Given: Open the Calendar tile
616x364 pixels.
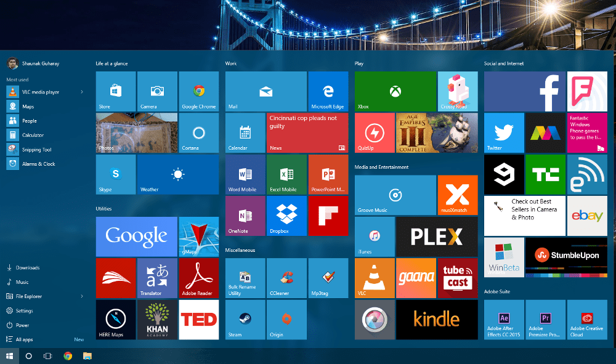Looking at the screenshot, I should (245, 132).
